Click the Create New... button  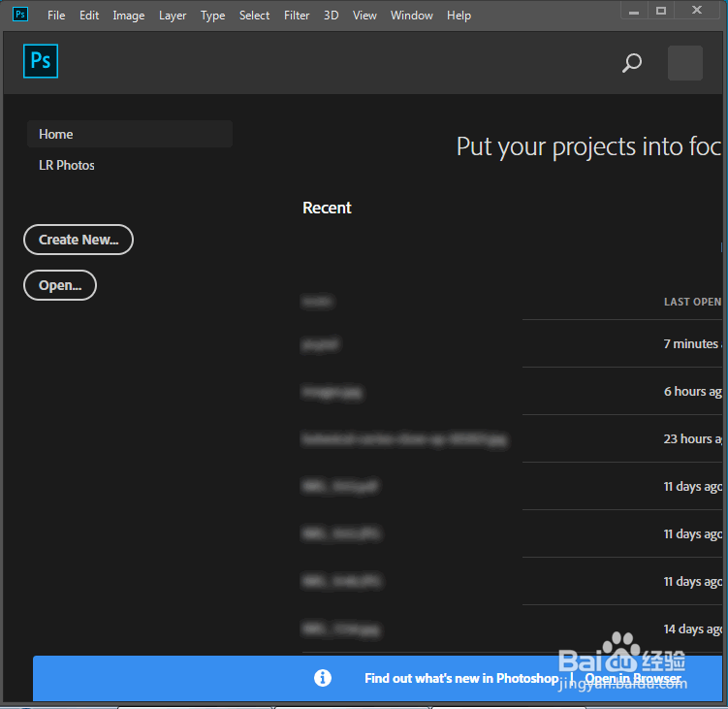click(x=79, y=240)
